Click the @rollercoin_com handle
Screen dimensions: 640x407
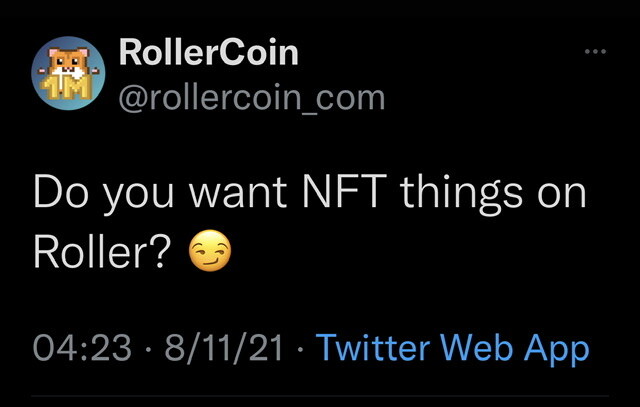pos(252,98)
